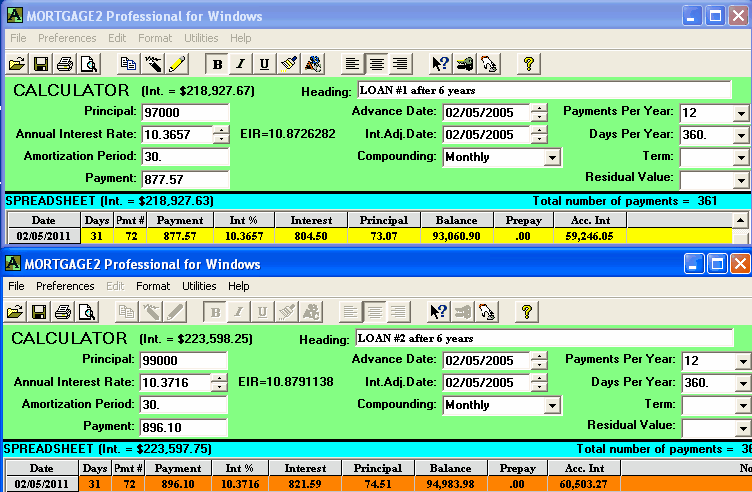The image size is (752, 492).
Task: Click the What's This help pointer in Loan #1 toolbar
Action: (x=440, y=63)
